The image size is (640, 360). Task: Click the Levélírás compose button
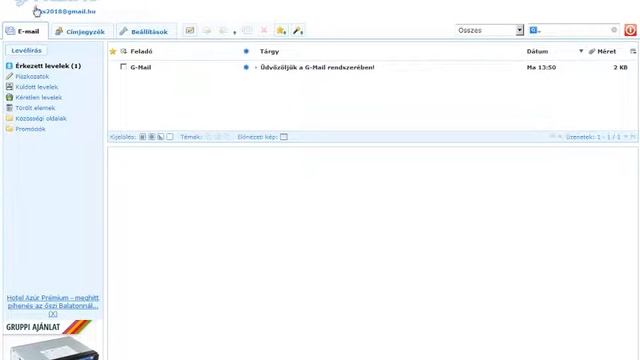coord(27,51)
